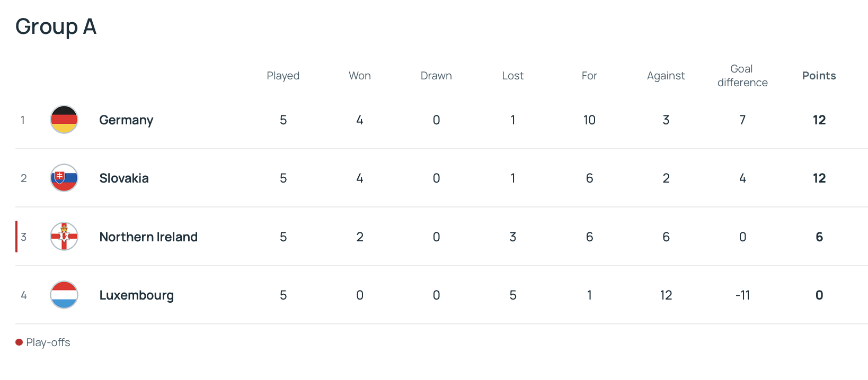Select the Northern Ireland team name

[148, 237]
